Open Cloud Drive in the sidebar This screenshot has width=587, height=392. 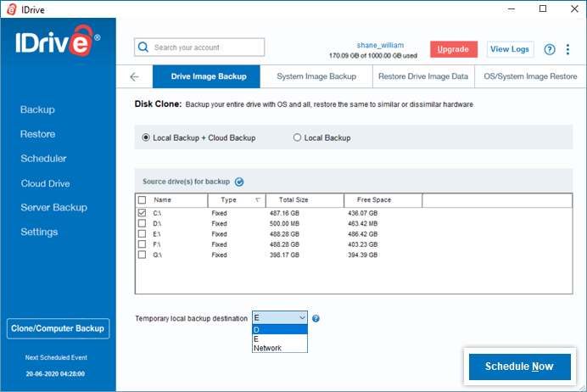(45, 183)
